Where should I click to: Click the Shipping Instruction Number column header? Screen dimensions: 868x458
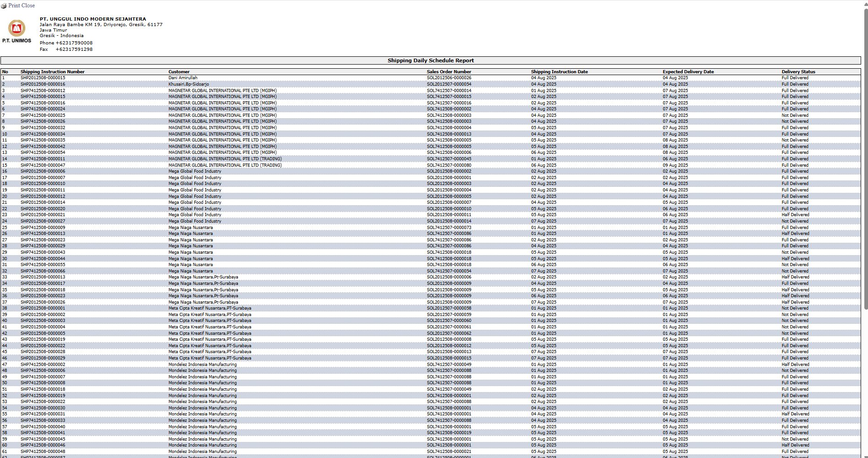click(52, 72)
